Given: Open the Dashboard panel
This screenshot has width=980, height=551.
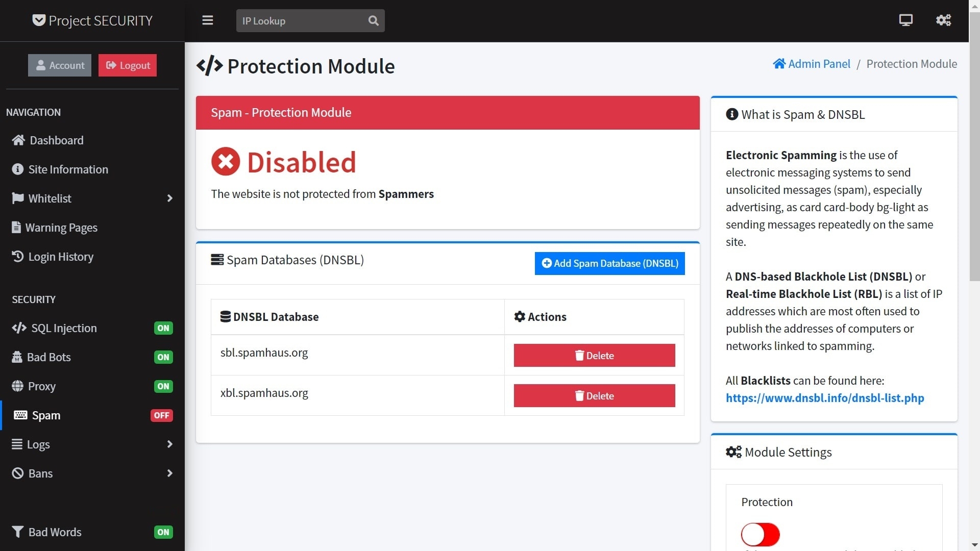Looking at the screenshot, I should [x=57, y=140].
